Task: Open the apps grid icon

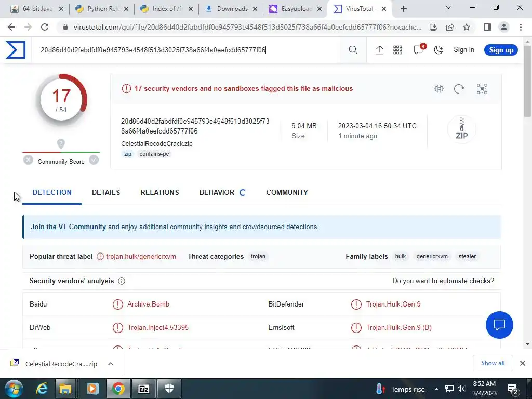Action: pos(397,50)
